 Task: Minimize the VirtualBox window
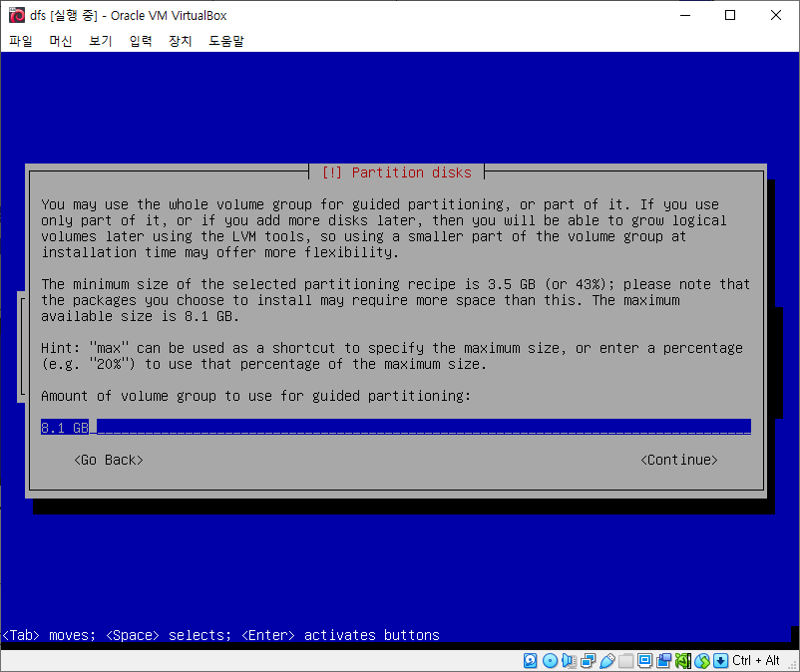685,15
